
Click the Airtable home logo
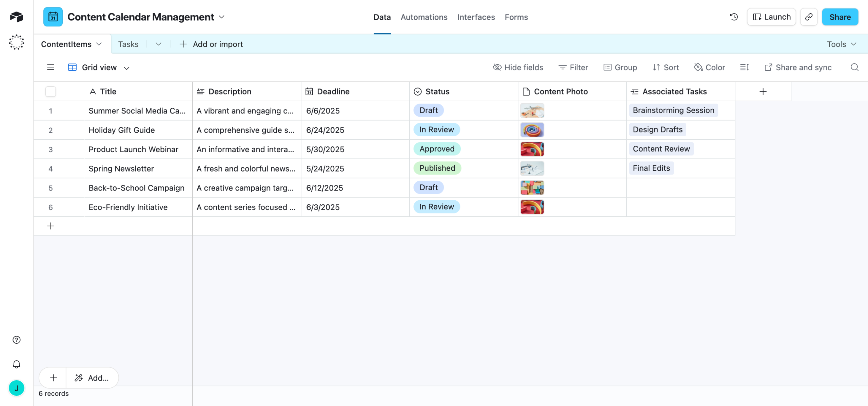[x=16, y=17]
